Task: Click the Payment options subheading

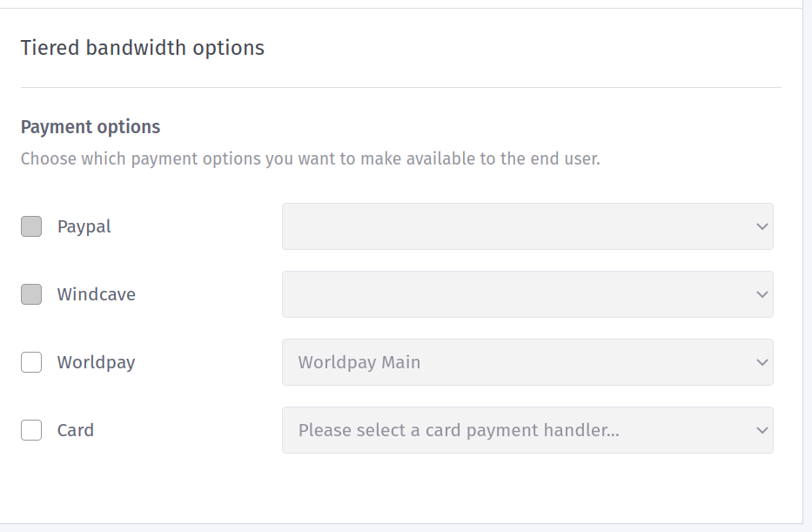Action: pos(91,127)
